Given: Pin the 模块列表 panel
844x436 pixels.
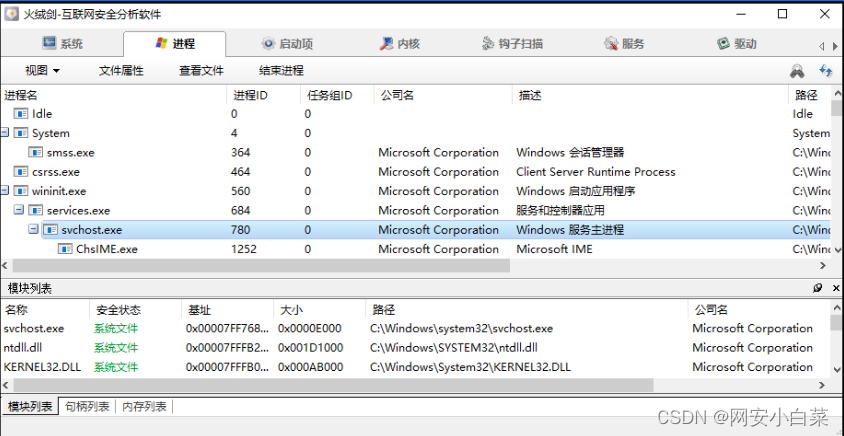Looking at the screenshot, I should 818,289.
